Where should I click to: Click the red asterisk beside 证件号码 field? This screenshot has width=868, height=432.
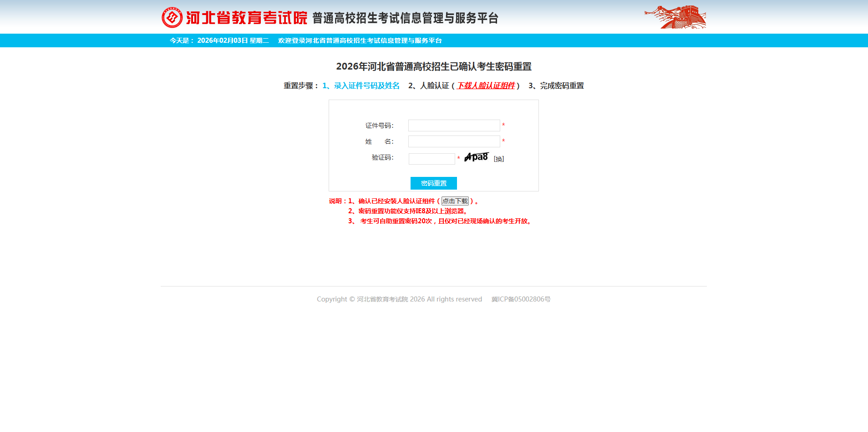tap(503, 126)
